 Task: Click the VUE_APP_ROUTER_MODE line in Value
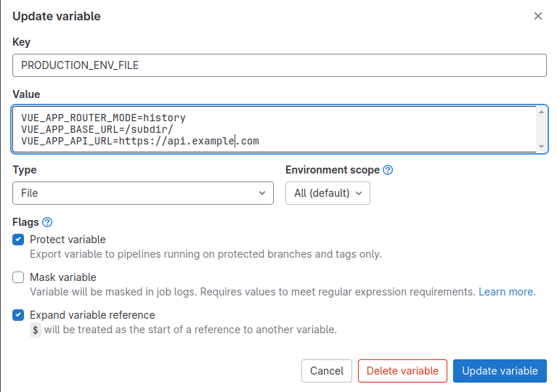[x=103, y=118]
